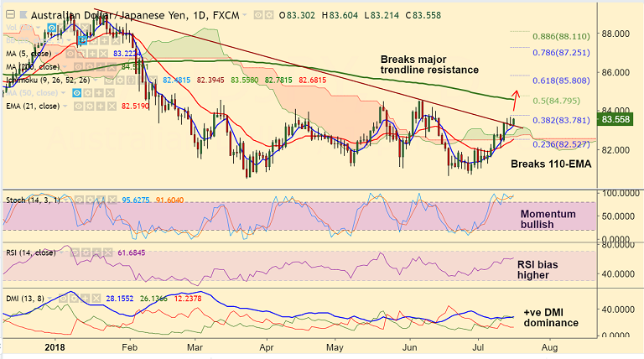Toggle main AUD/JPY series visibility eye
Image resolution: width=644 pixels, height=359 pixels.
click(x=258, y=16)
